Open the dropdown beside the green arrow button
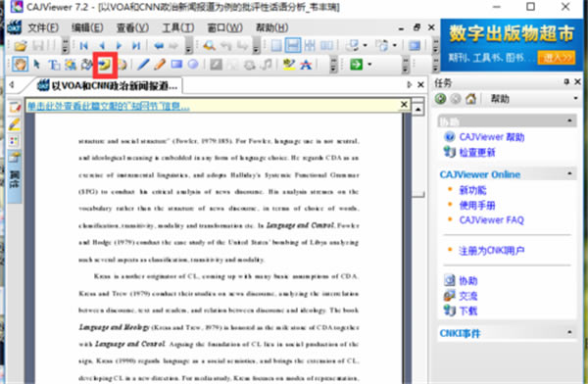Screen dimensions: 588x384 pos(369,65)
